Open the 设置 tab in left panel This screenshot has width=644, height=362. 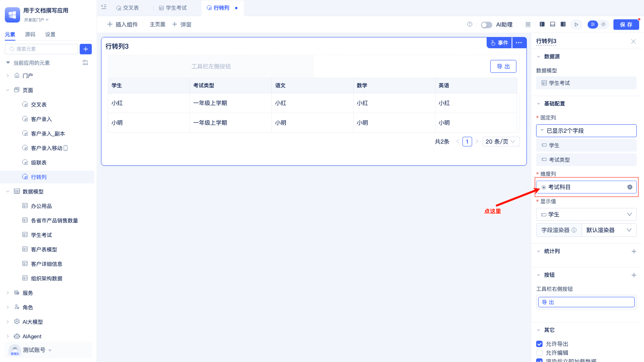(50, 35)
